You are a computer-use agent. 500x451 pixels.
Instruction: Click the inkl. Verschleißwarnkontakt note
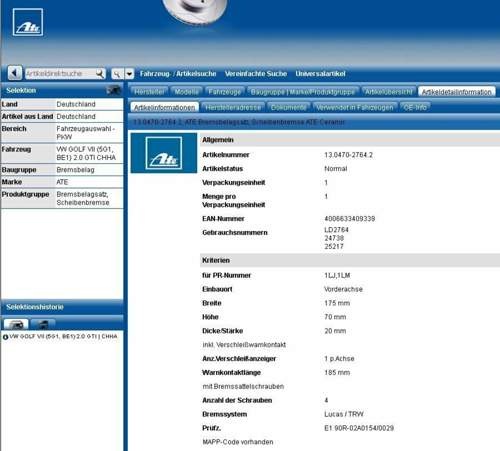pos(244,345)
